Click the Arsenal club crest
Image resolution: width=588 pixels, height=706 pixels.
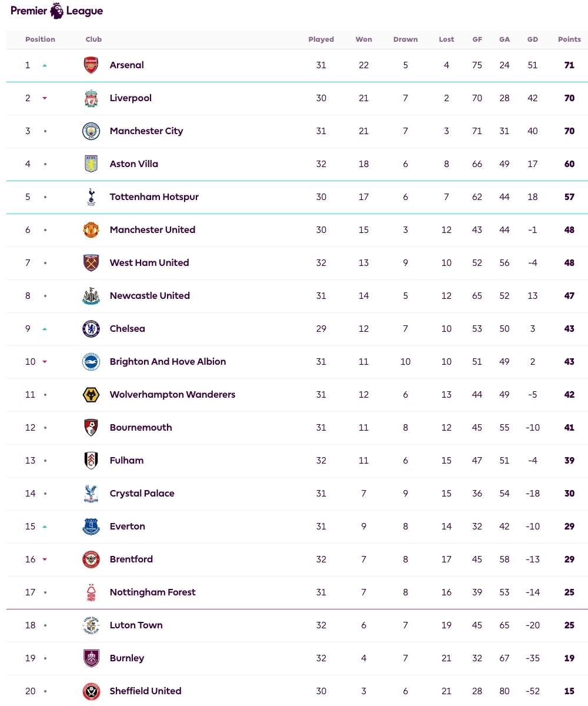tap(91, 65)
